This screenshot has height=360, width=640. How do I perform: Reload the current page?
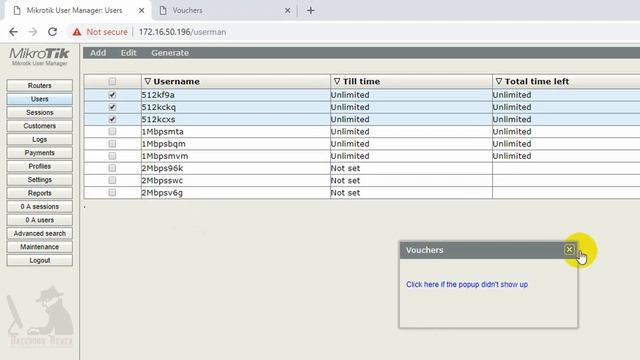point(52,32)
